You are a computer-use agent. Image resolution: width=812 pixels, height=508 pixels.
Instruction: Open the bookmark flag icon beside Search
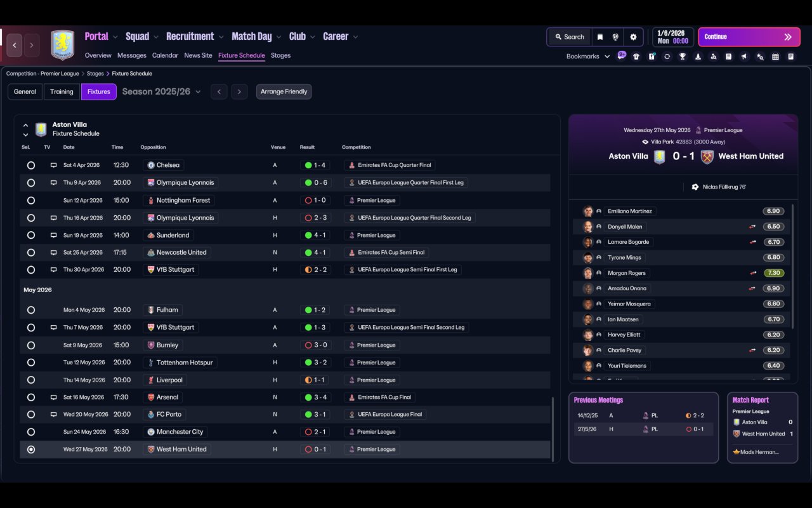click(x=599, y=37)
